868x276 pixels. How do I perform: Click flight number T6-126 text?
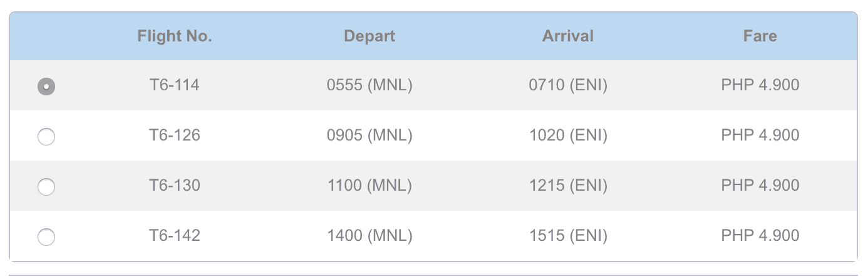[175, 135]
